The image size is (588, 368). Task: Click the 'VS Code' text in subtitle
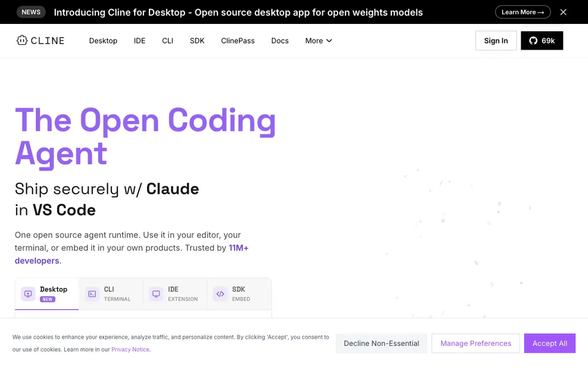pos(64,210)
